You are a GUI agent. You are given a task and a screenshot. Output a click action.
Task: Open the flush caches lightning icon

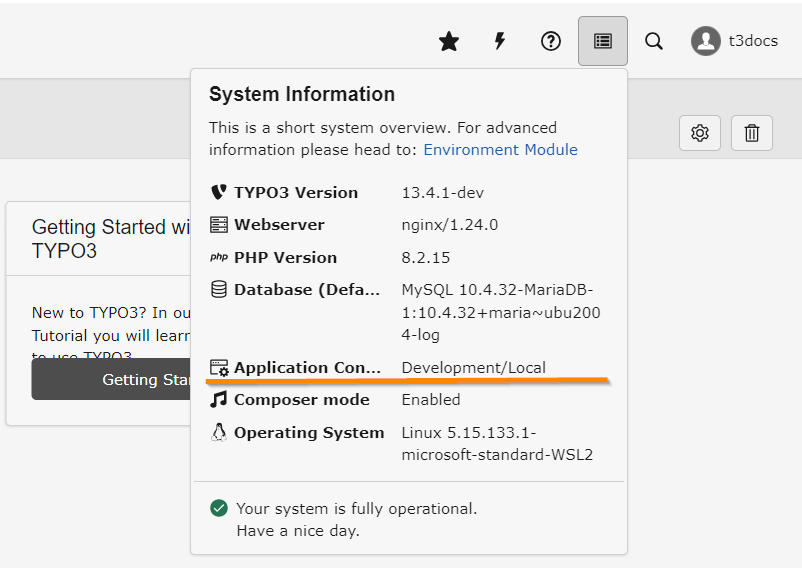(500, 41)
